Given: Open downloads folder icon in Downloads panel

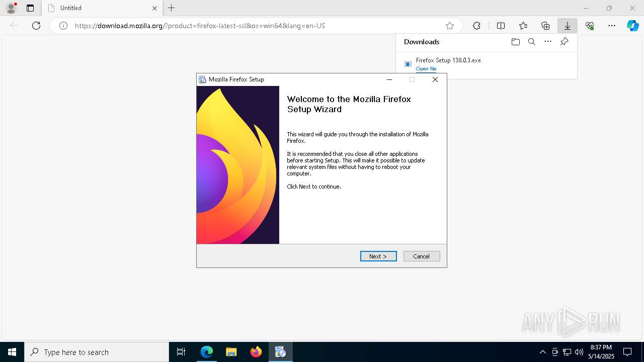Looking at the screenshot, I should pyautogui.click(x=515, y=42).
